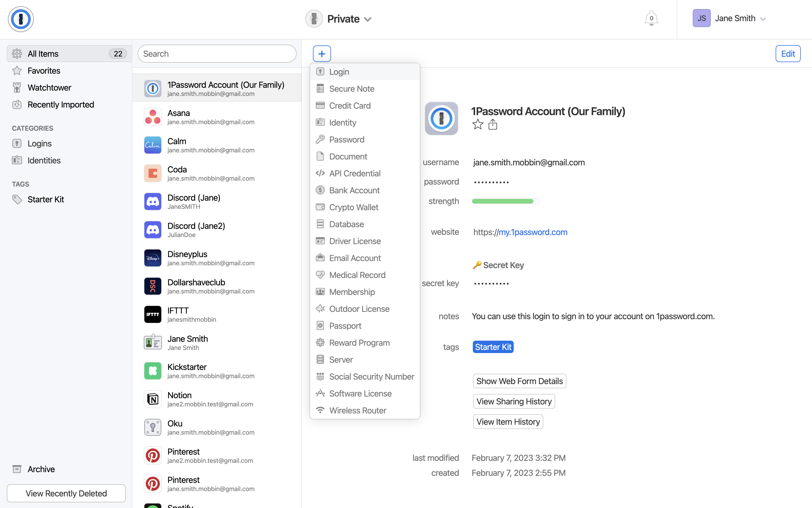This screenshot has width=812, height=508.
Task: Pick Document from the item type list
Action: 365,156
